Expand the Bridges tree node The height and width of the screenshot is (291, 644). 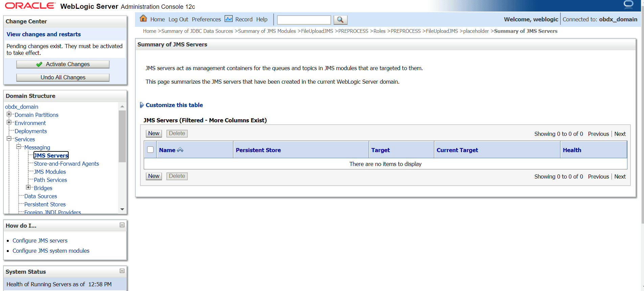28,187
